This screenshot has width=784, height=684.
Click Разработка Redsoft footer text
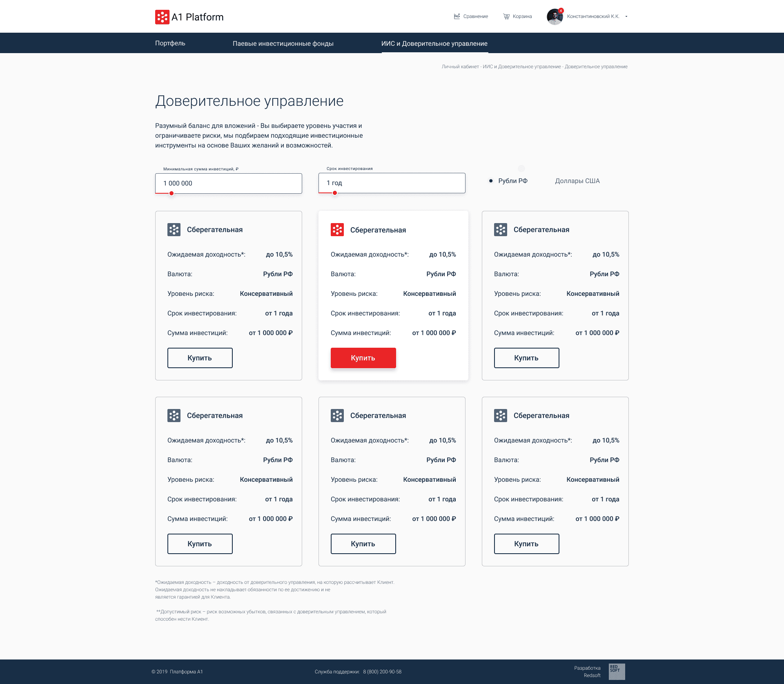(x=587, y=672)
